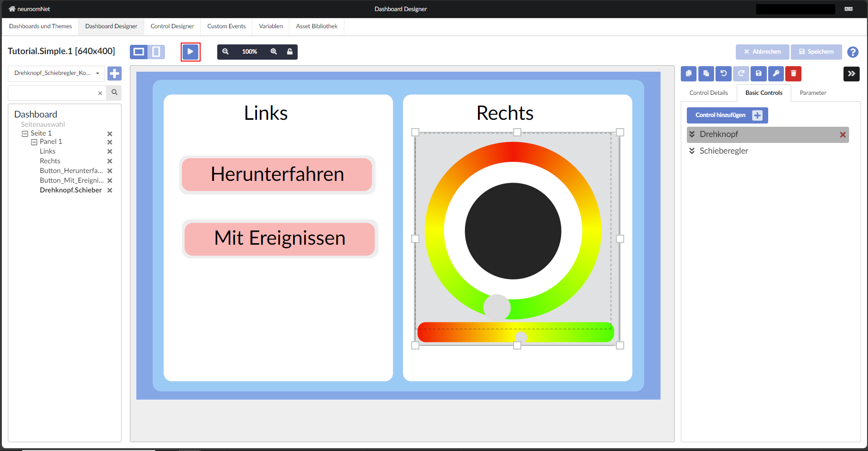Click the red trash delete icon

click(x=793, y=74)
